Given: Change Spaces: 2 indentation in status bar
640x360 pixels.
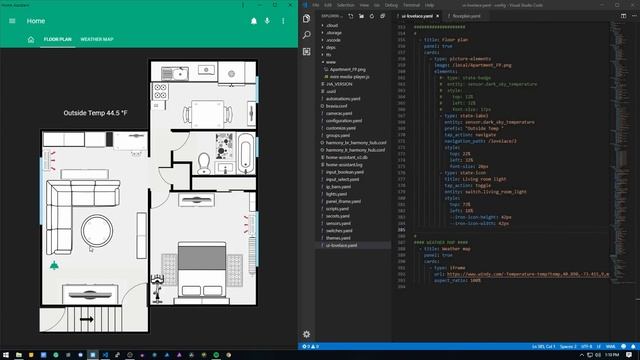Looking at the screenshot, I should pyautogui.click(x=568, y=347).
